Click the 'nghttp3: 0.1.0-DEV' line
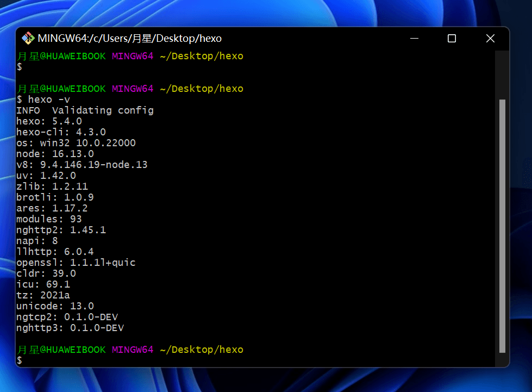This screenshot has height=392, width=532. click(70, 327)
